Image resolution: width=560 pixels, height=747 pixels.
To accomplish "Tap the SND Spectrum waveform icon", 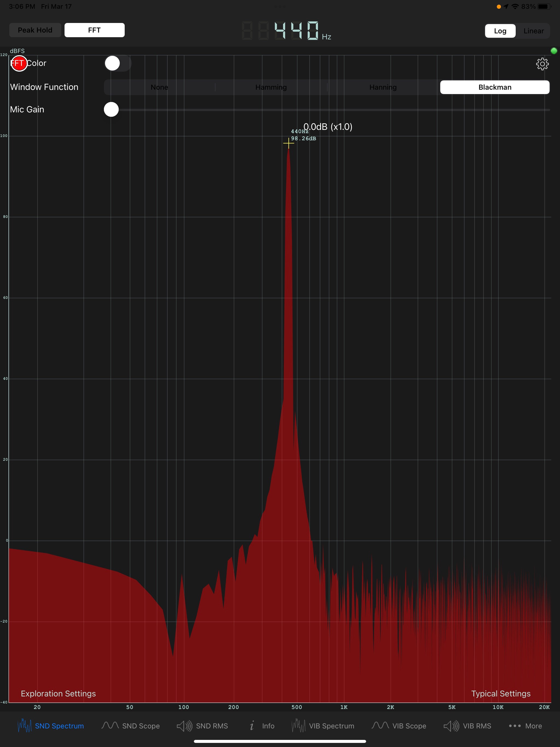I will point(24,725).
